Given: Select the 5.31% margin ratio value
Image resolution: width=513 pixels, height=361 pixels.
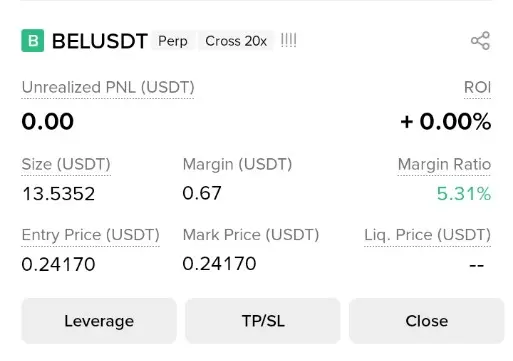Looking at the screenshot, I should 464,194.
